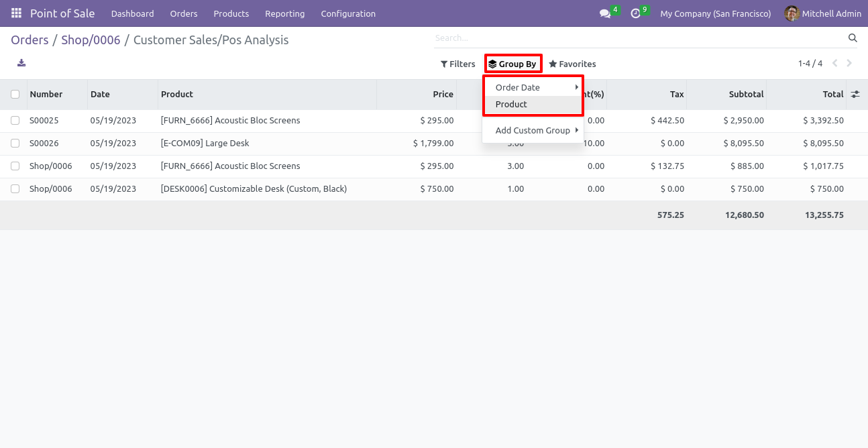Open the apps grid menu icon
This screenshot has height=448, width=868.
(16, 13)
